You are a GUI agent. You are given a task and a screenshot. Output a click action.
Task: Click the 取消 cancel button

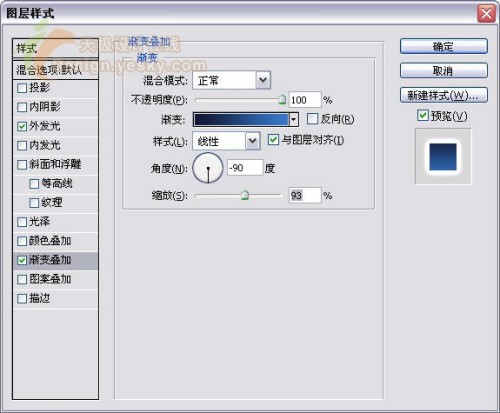tap(444, 71)
